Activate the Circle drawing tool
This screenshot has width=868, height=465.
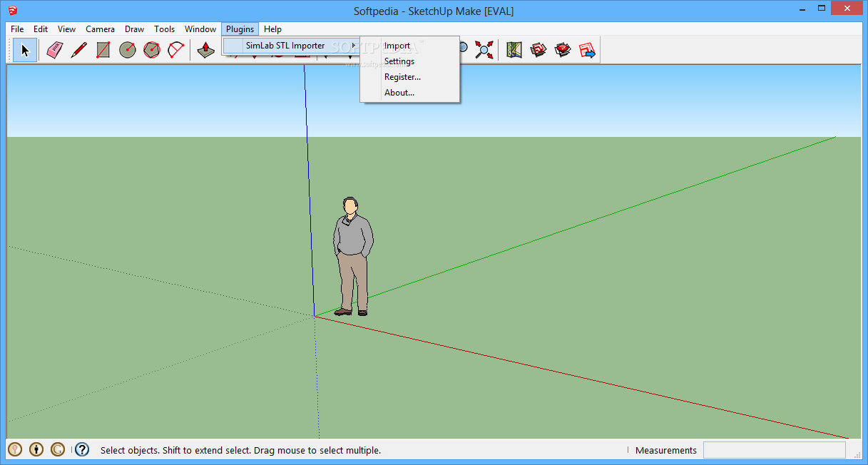pyautogui.click(x=128, y=50)
